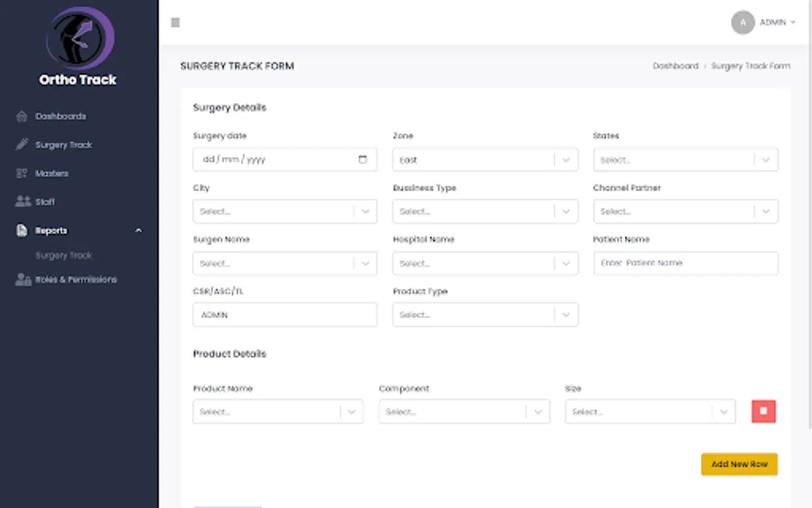
Task: Open the Zone dropdown showing East
Action: [x=485, y=160]
